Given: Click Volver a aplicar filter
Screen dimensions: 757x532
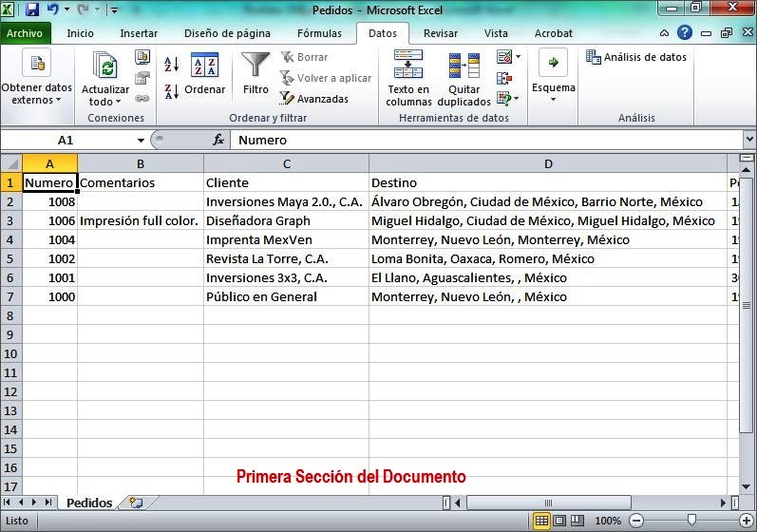Looking at the screenshot, I should coord(326,78).
